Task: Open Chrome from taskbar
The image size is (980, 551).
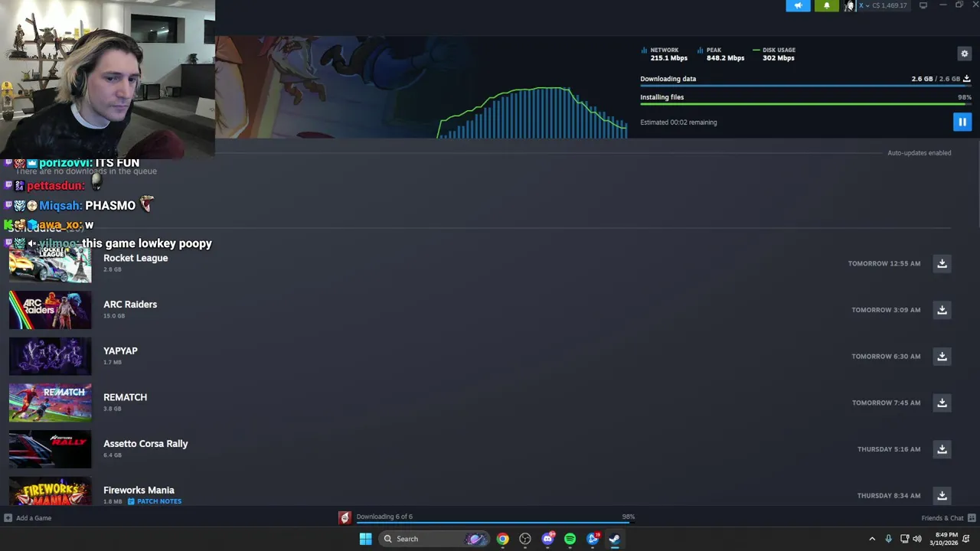Action: coord(502,539)
